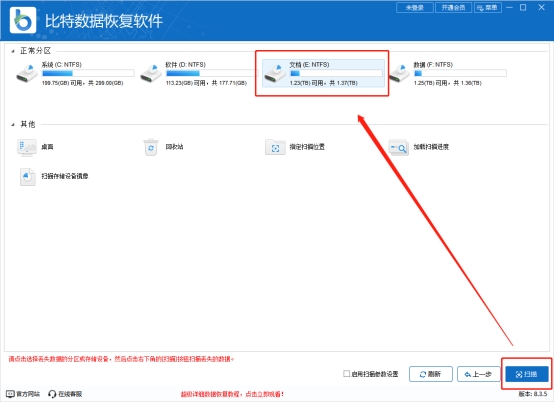Select the software D: NTFS drive icon

tap(151, 73)
